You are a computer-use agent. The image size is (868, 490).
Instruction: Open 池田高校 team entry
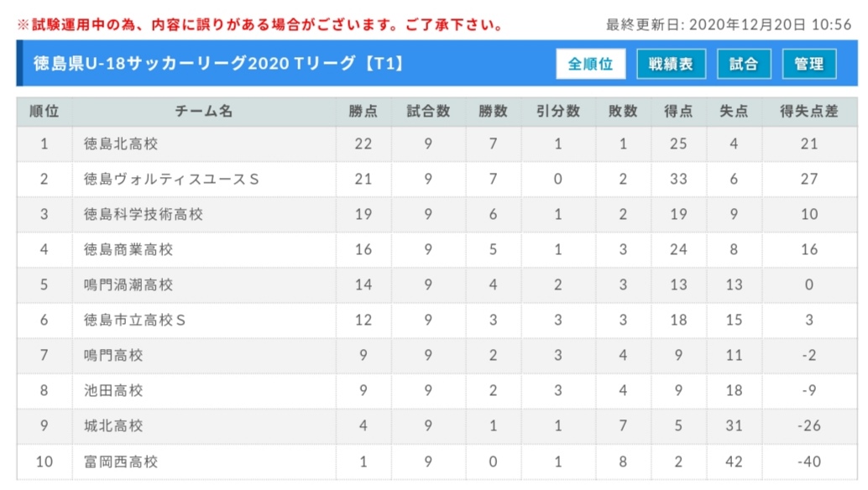[113, 390]
